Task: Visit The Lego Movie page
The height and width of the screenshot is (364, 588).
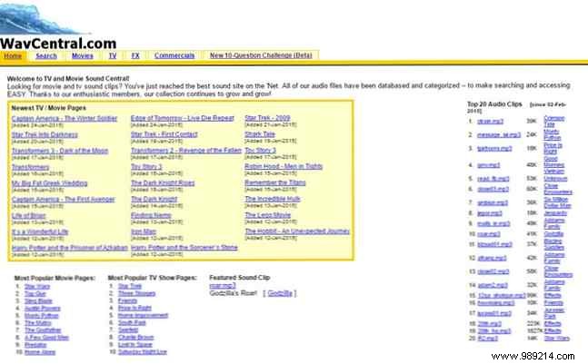Action: 268,215
